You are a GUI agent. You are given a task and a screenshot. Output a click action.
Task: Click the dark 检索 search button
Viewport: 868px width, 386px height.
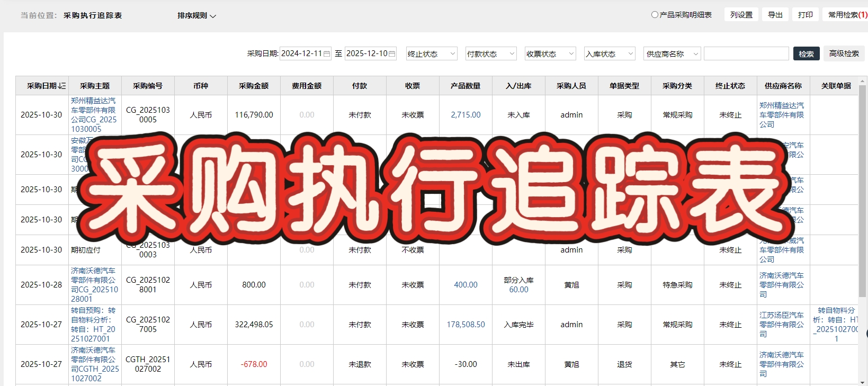pos(806,53)
